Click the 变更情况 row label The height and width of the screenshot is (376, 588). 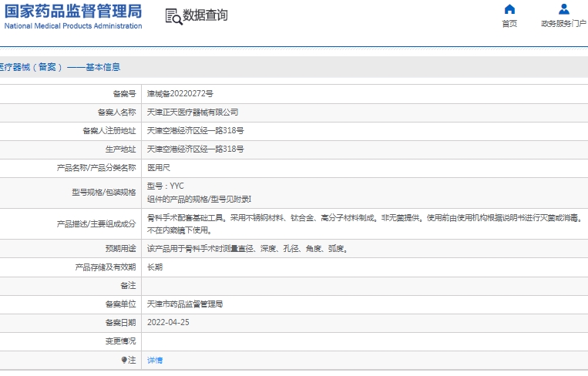click(x=121, y=341)
